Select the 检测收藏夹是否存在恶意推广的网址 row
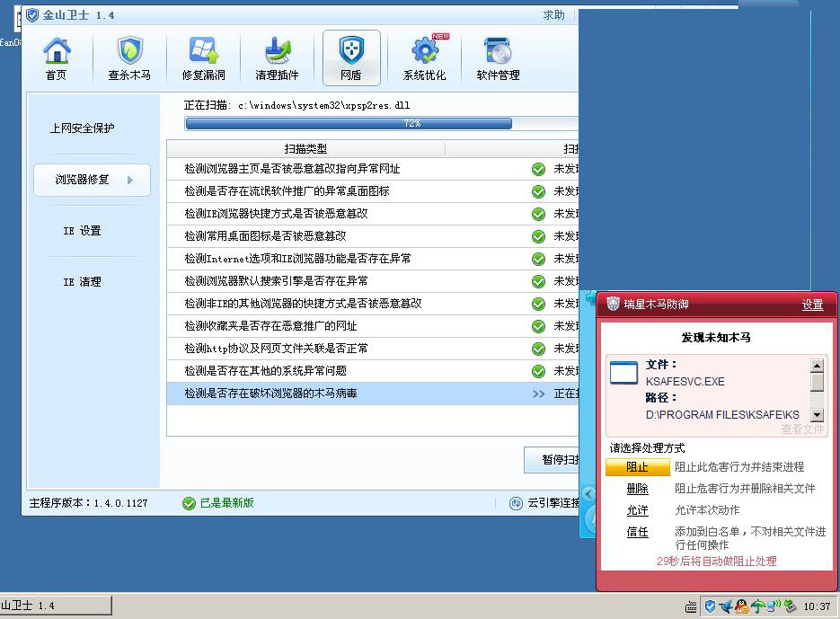Viewport: 840px width, 619px height. pos(373,326)
